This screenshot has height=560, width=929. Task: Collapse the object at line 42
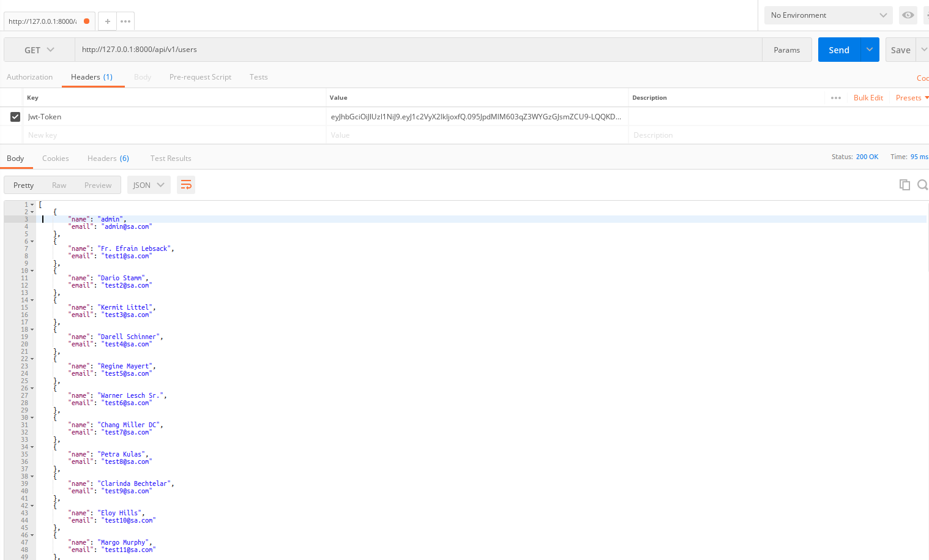point(32,506)
